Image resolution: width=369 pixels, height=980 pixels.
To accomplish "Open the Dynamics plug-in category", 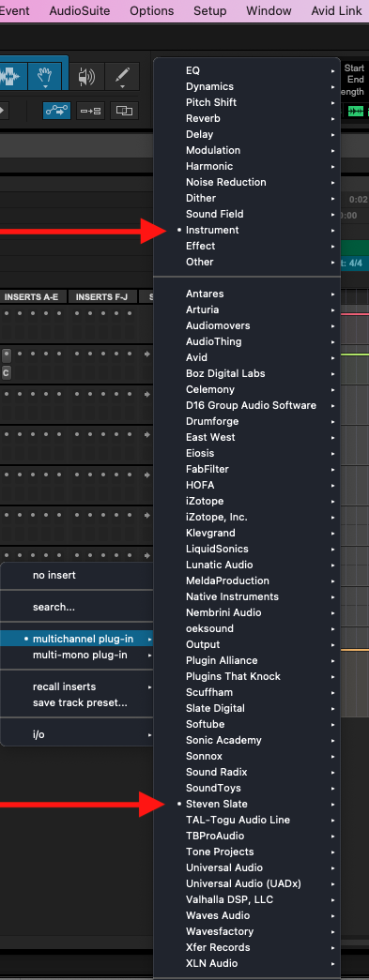I will 247,86.
